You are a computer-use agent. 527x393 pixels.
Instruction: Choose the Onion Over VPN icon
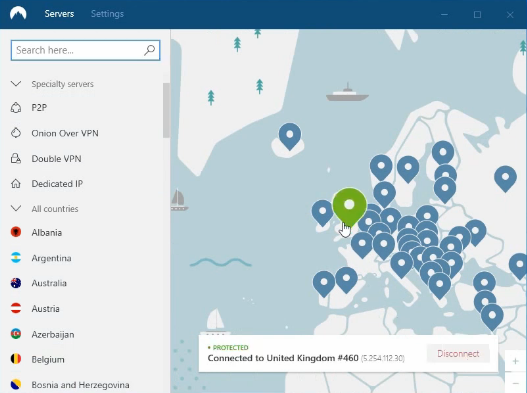pyautogui.click(x=16, y=133)
